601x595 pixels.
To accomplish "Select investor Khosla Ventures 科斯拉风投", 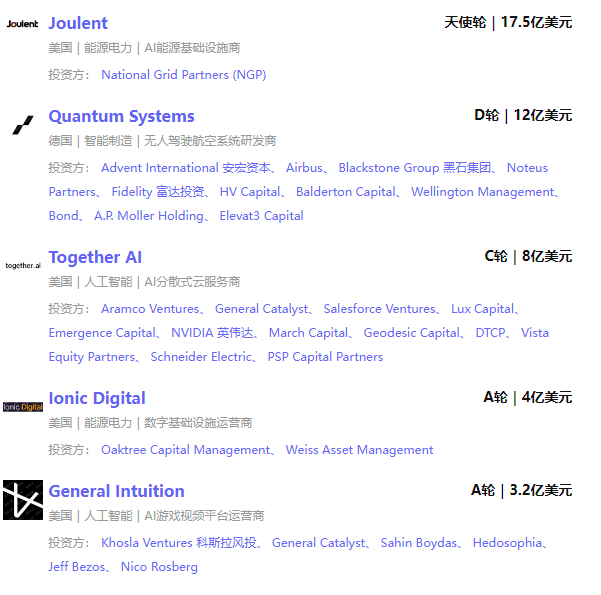I will tap(179, 543).
